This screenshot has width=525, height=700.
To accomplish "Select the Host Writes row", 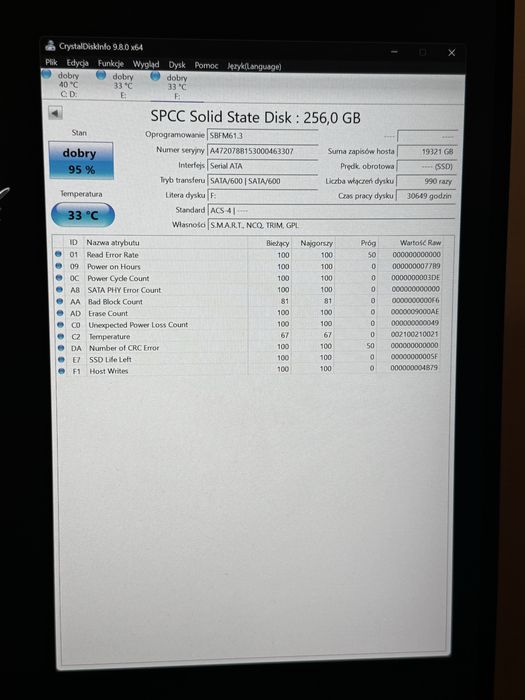I will coord(248,370).
